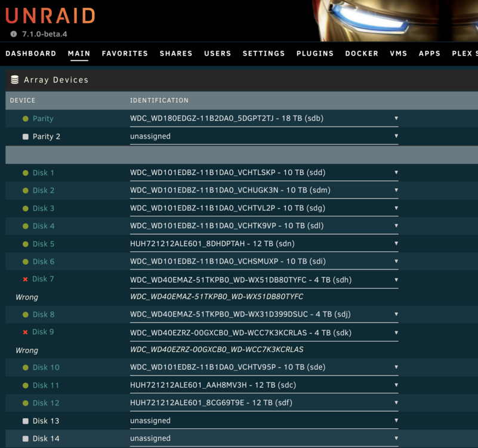Open the Settings tab
The image size is (478, 448).
click(x=264, y=53)
